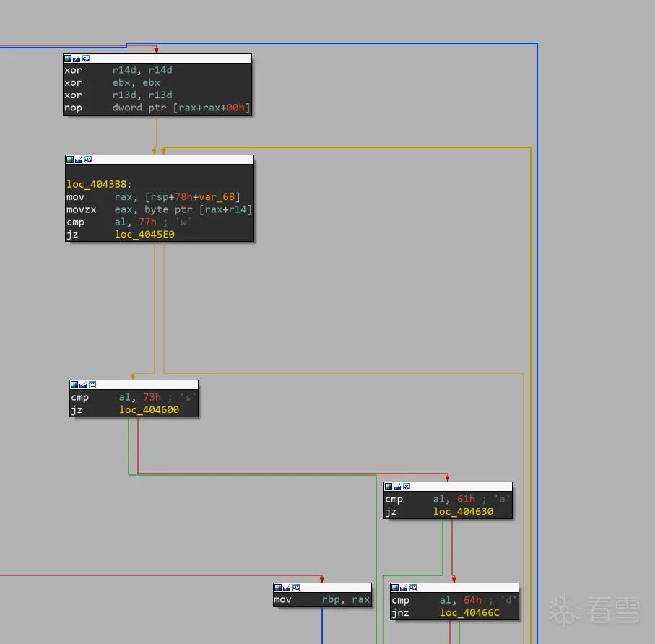Click the color palette icon on the xor r14d node
The width and height of the screenshot is (655, 644).
click(68, 58)
